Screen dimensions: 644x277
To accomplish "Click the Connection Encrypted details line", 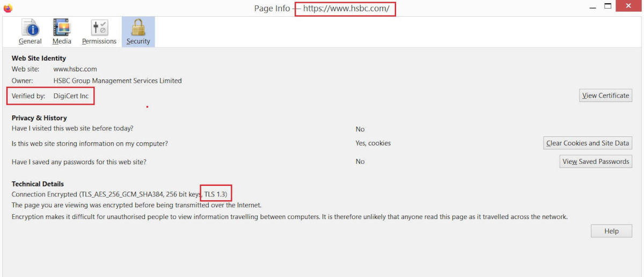I will click(120, 194).
